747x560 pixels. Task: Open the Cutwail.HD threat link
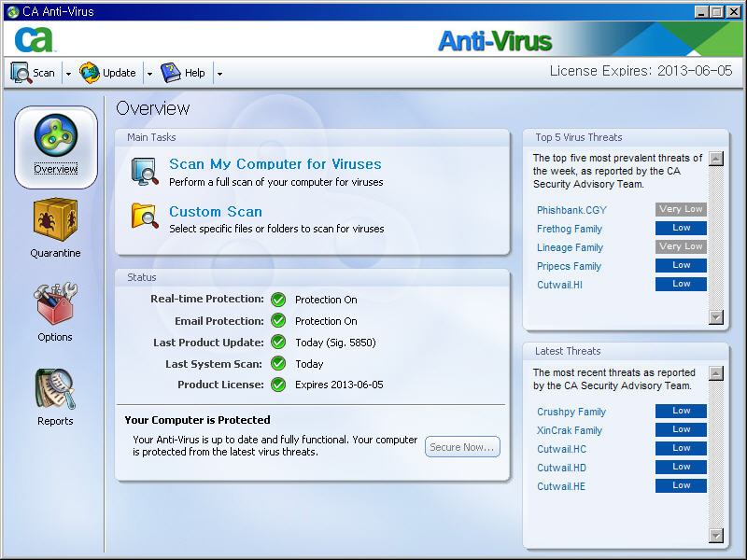click(562, 468)
